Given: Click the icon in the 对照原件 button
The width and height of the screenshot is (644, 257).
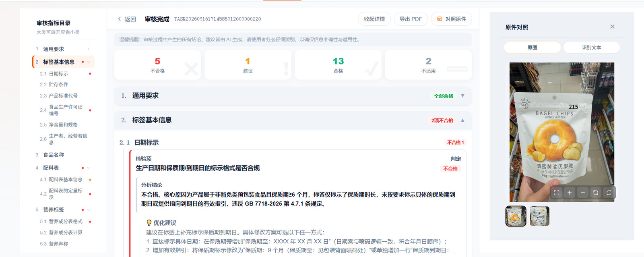Looking at the screenshot, I should click(440, 19).
